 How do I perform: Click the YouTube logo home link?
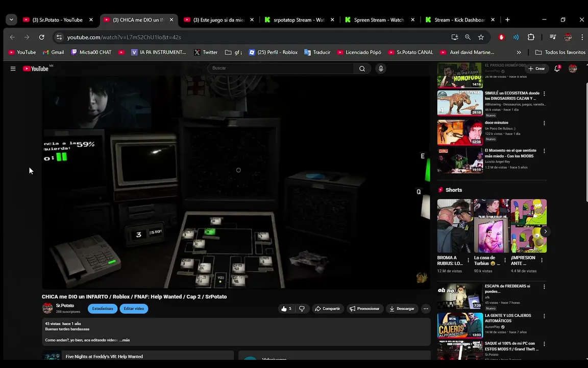(x=36, y=68)
